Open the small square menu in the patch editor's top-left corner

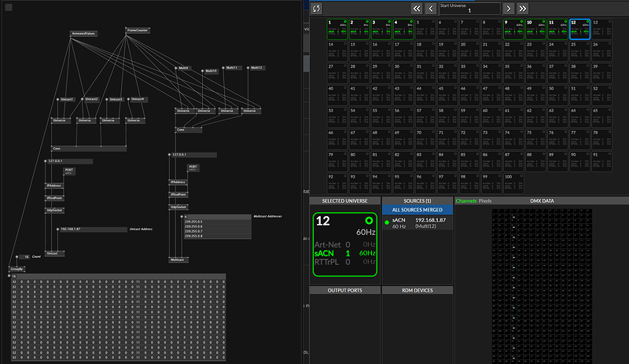tap(9, 7)
